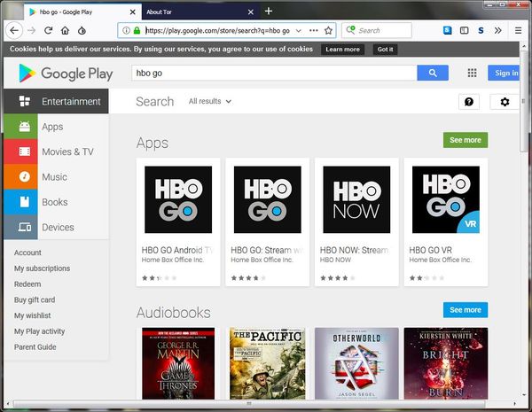Open a new tab with the plus button

click(269, 12)
